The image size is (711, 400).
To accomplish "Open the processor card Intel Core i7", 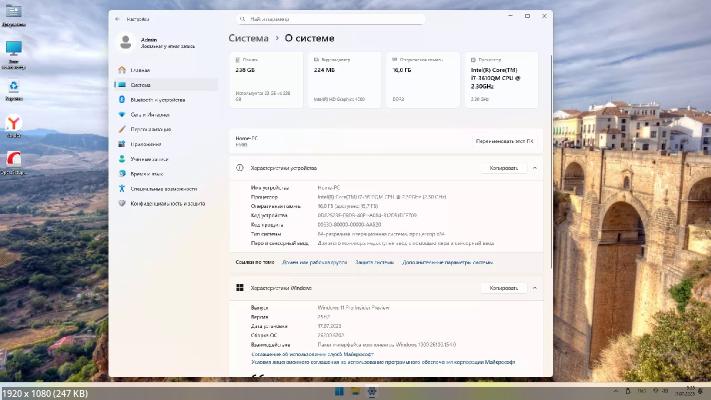I will tap(501, 80).
